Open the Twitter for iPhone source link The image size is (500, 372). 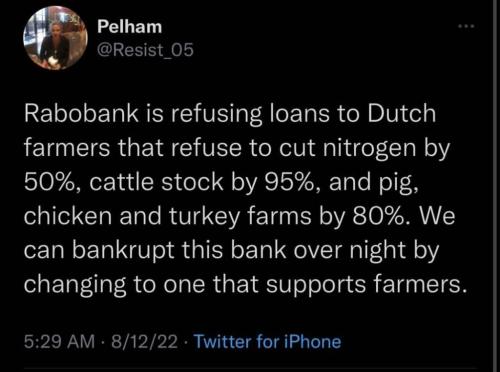click(x=267, y=342)
